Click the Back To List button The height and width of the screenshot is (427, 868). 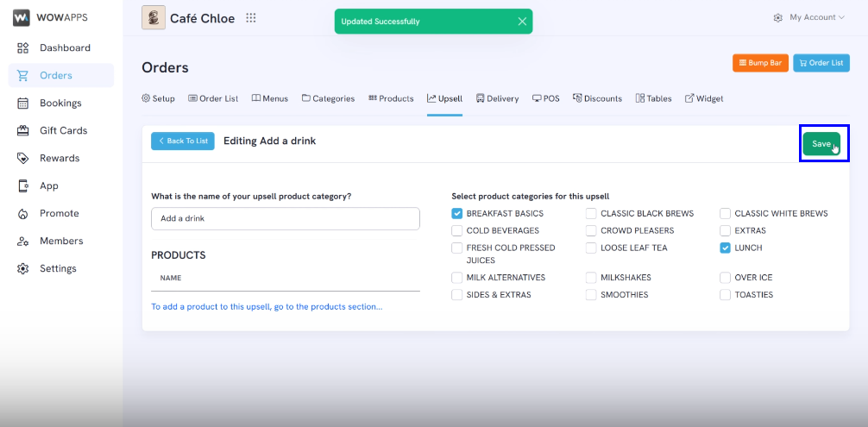point(183,141)
